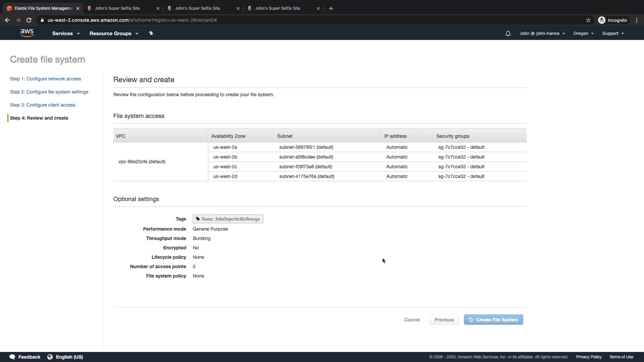The width and height of the screenshot is (644, 362).
Task: Open Chrome three-dot menu icon
Action: tap(637, 20)
